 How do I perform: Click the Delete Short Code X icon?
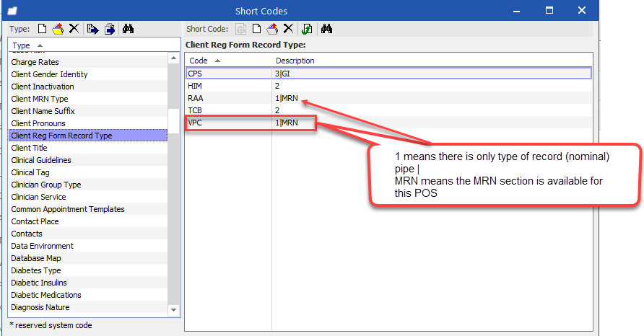tap(288, 29)
